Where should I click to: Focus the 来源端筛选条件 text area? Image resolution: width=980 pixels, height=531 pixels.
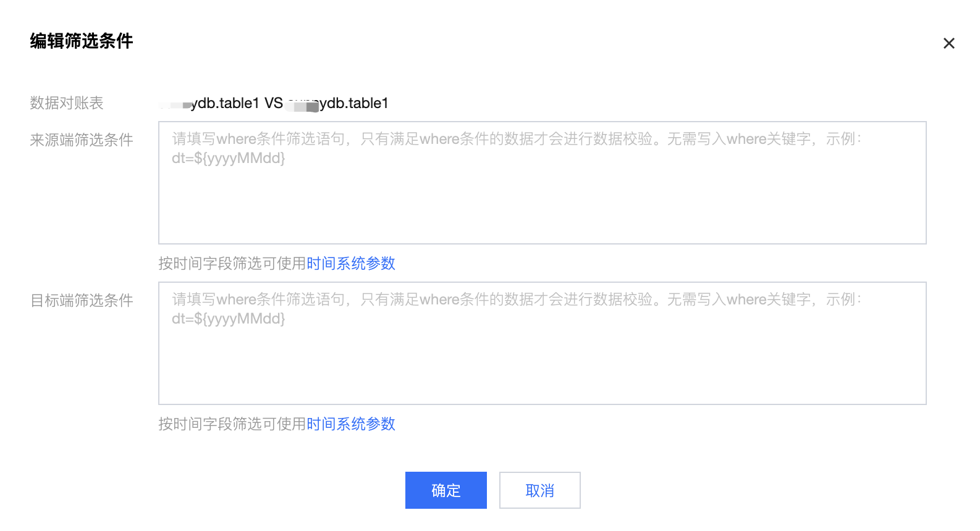[543, 183]
